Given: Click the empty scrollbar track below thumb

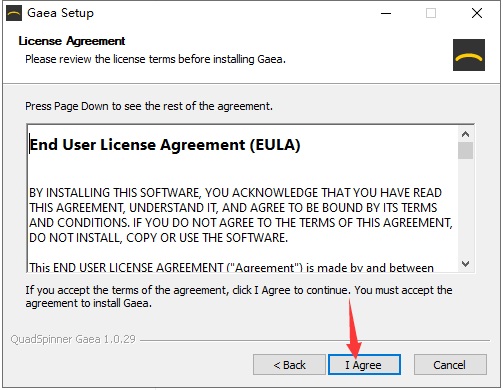Looking at the screenshot, I should coord(465,207).
